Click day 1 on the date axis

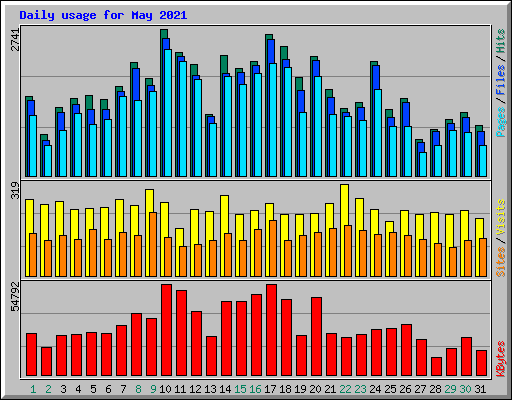[33, 389]
